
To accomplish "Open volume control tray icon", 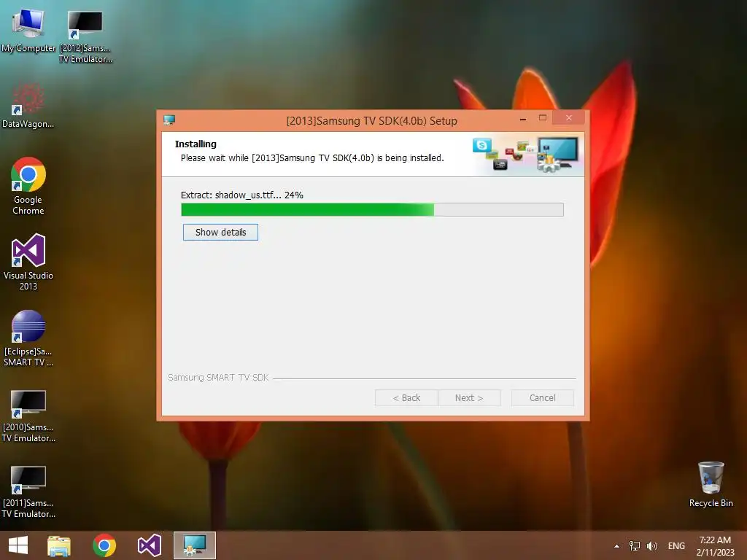I will (651, 546).
